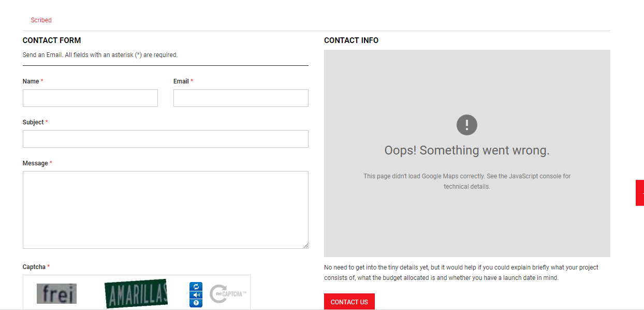Click inside the Message textarea
644x310 pixels.
point(166,210)
